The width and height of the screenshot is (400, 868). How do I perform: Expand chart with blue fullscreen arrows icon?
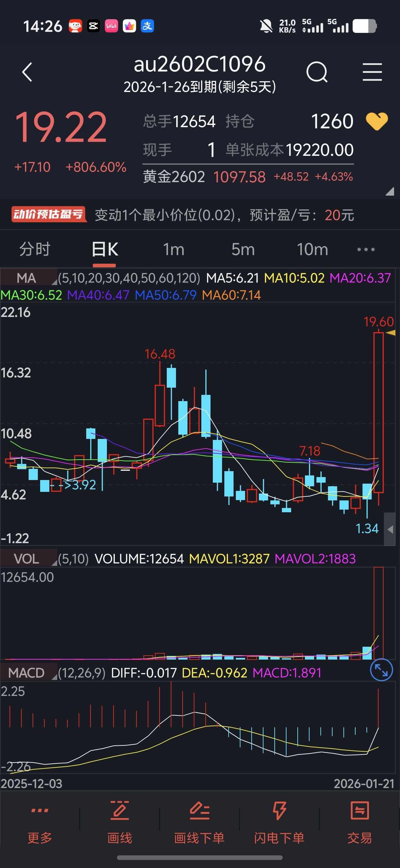[x=381, y=670]
